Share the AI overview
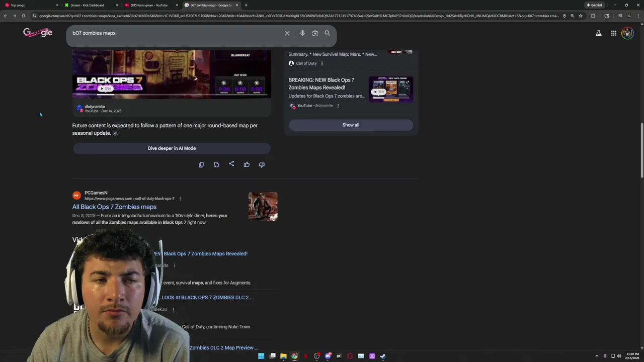 click(231, 164)
